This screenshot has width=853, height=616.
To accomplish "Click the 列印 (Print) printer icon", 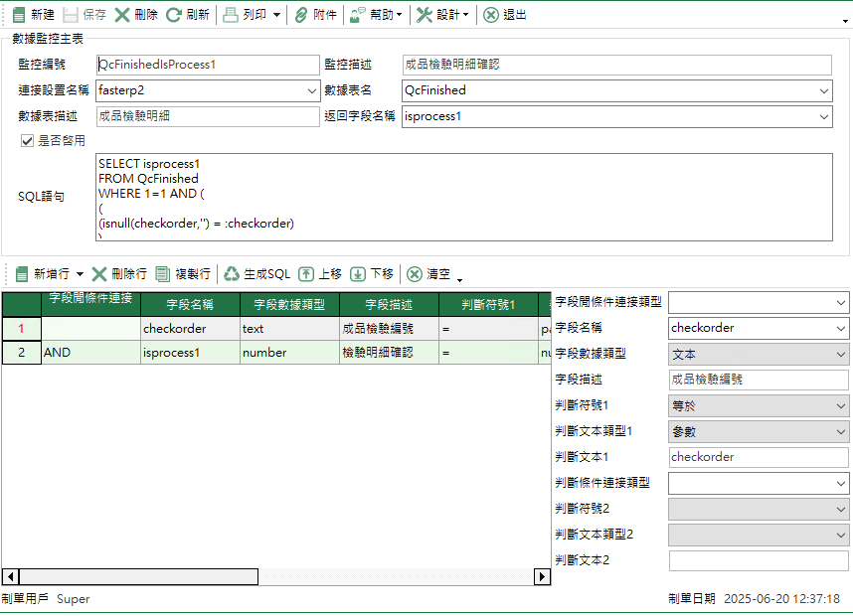I will click(x=231, y=15).
